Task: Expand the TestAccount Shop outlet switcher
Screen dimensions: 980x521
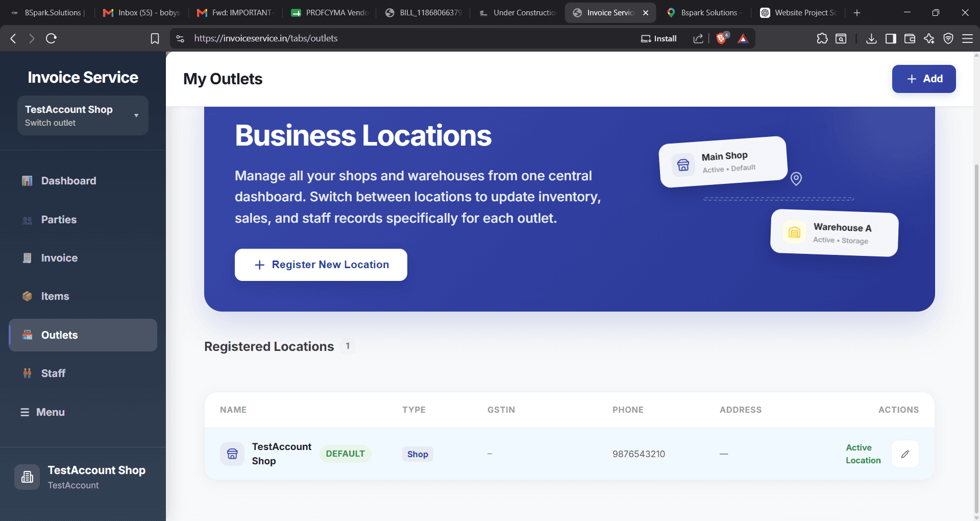Action: [83, 115]
